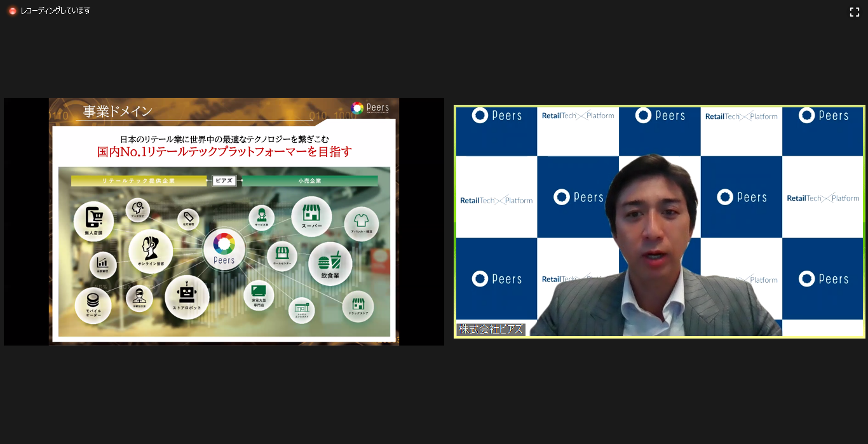The width and height of the screenshot is (868, 444).
Task: Select the speaker's webcam video tile
Action: point(659,222)
